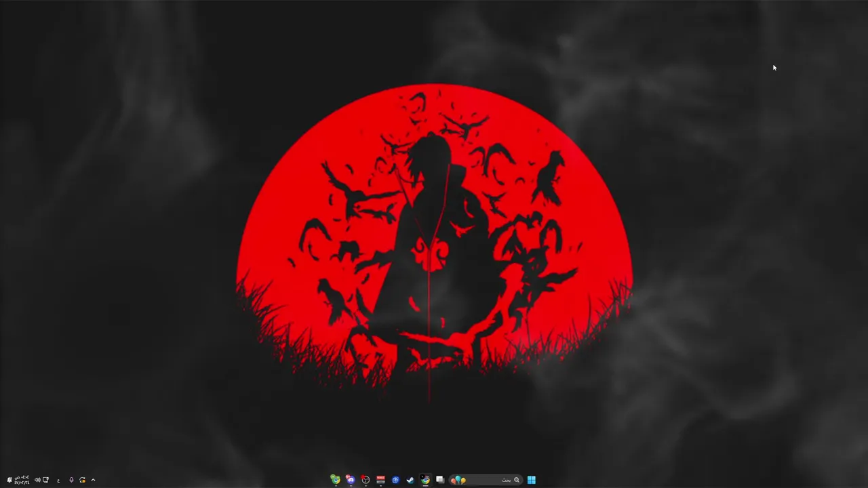The width and height of the screenshot is (868, 488).
Task: Open the circular clock-like app icon
Action: [366, 480]
